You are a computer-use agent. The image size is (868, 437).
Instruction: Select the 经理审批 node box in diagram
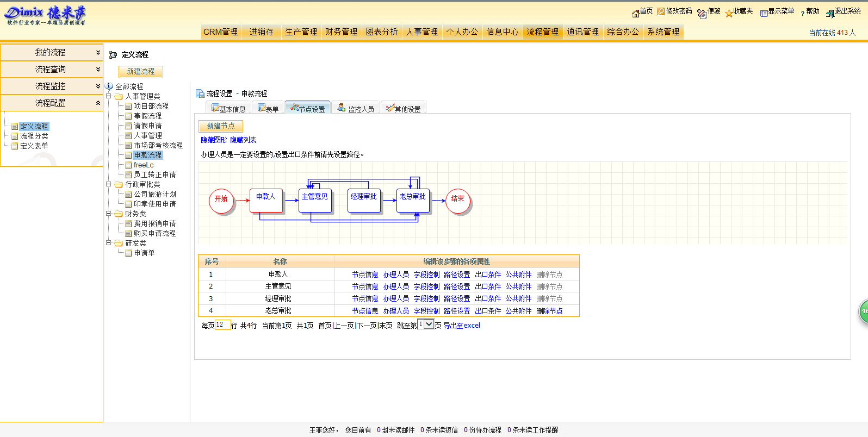coord(364,200)
